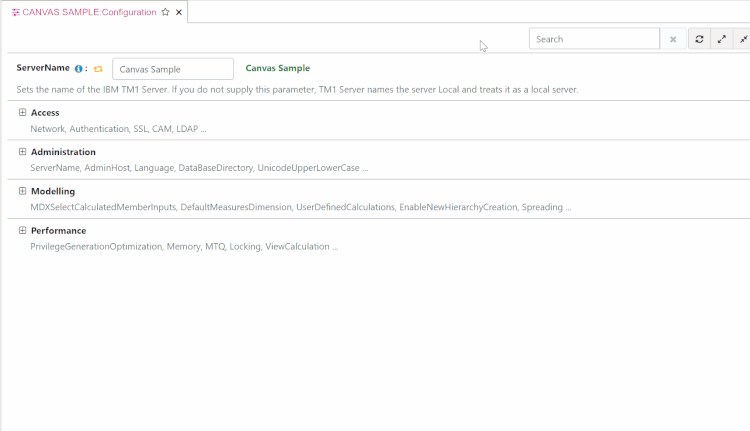750x431 pixels.
Task: Expand the Modelling section plus icon
Action: click(22, 190)
